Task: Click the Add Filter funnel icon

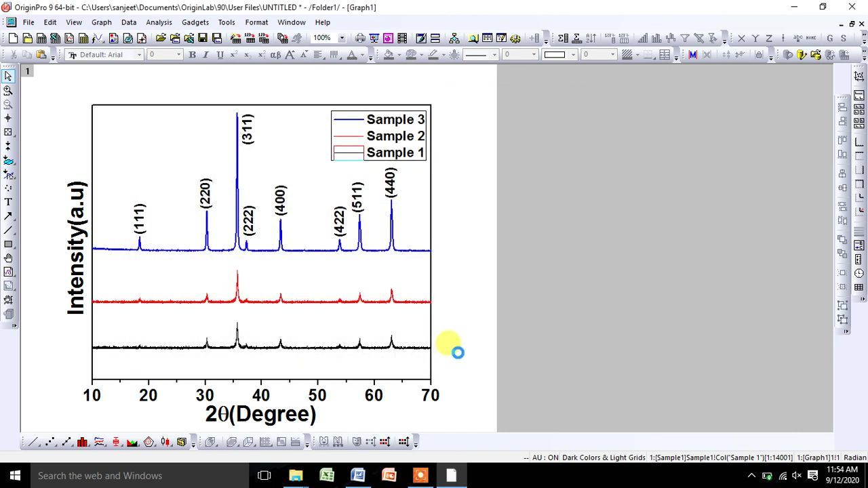Action: (685, 39)
